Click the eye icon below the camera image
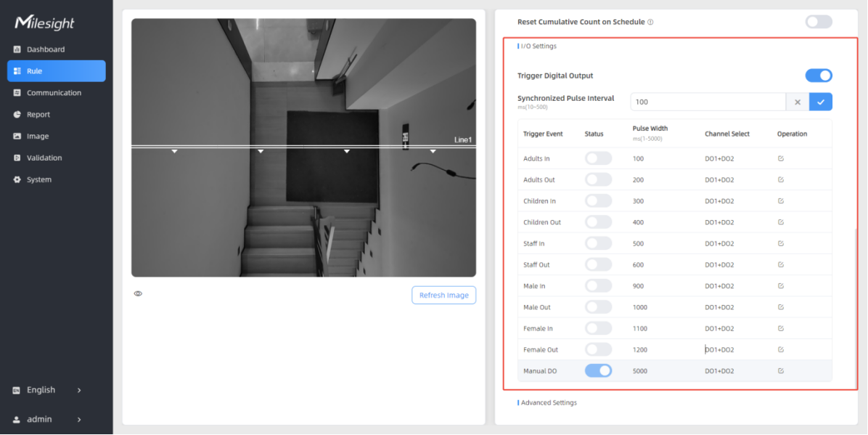 (138, 293)
